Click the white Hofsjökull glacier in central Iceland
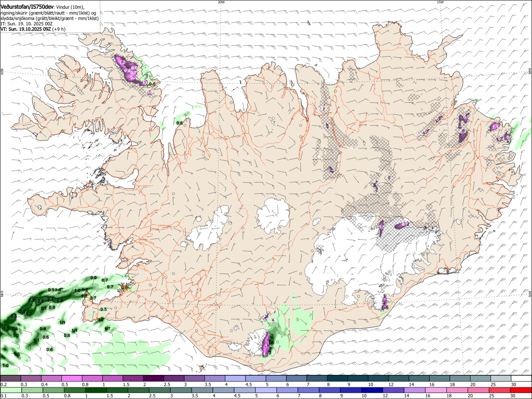Screen dimensions: 532x399 point(273,215)
